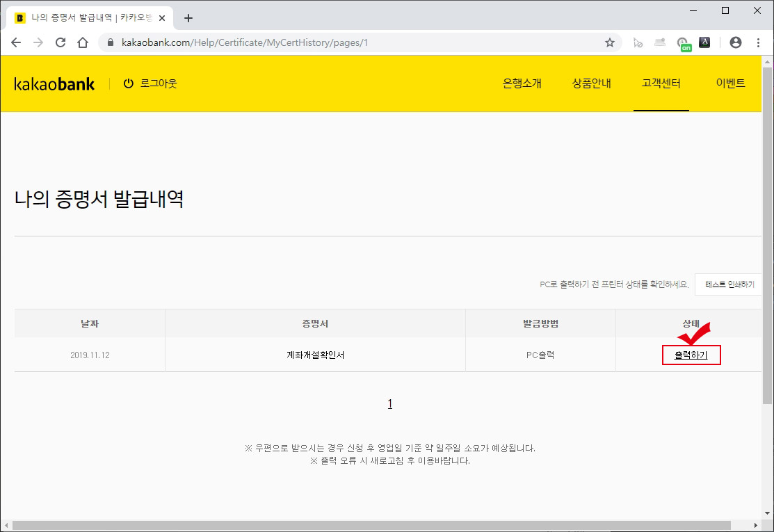Click the browser back arrow
774x532 pixels.
[x=15, y=42]
